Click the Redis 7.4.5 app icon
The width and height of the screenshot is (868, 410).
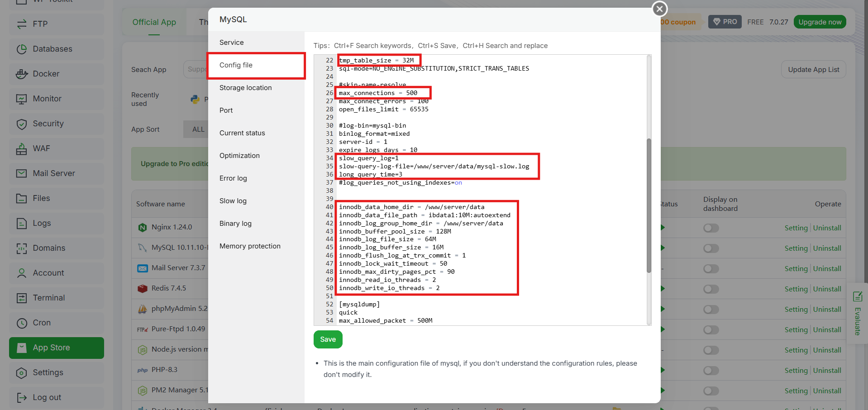coord(143,288)
